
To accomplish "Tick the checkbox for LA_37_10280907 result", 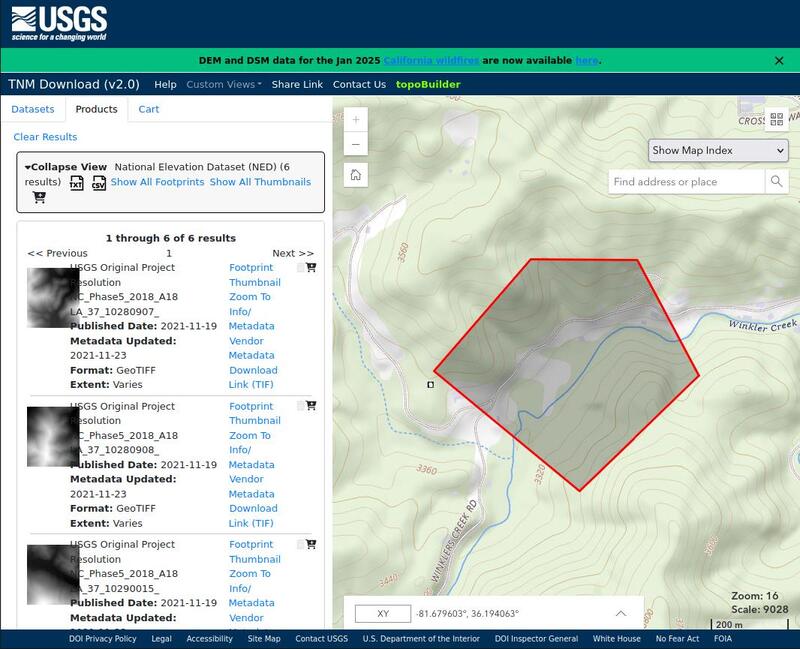I will pos(301,268).
